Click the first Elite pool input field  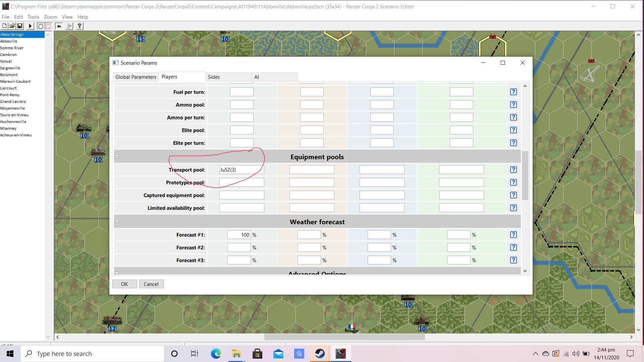(241, 130)
